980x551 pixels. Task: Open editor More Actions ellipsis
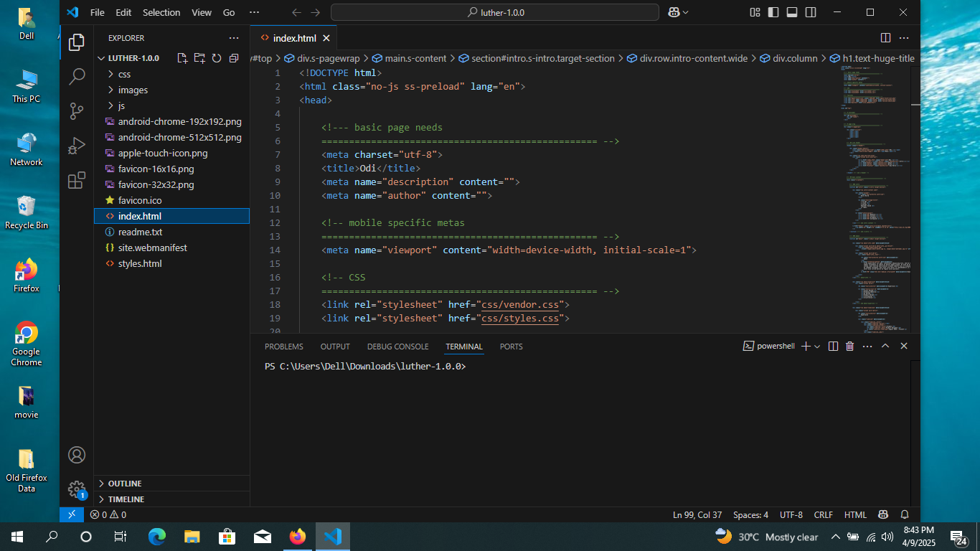pos(904,38)
